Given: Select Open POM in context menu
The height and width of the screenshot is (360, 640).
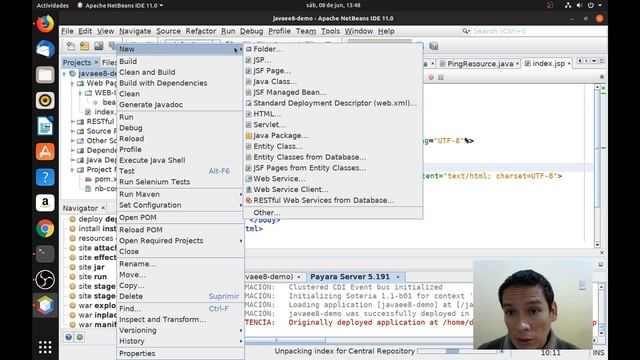Looking at the screenshot, I should coord(180,218).
